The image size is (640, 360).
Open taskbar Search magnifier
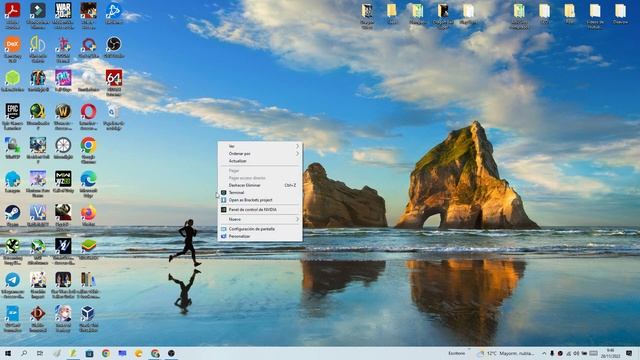pyautogui.click(x=24, y=353)
